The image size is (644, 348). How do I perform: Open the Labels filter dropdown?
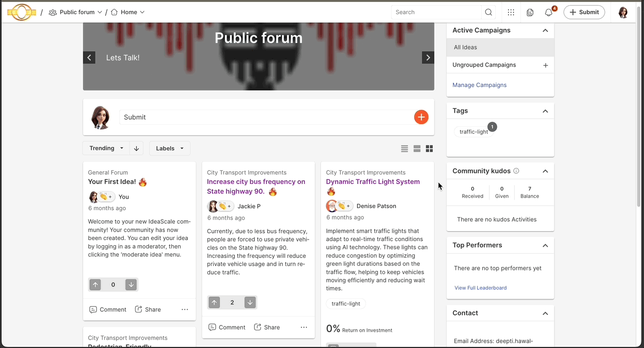click(170, 148)
